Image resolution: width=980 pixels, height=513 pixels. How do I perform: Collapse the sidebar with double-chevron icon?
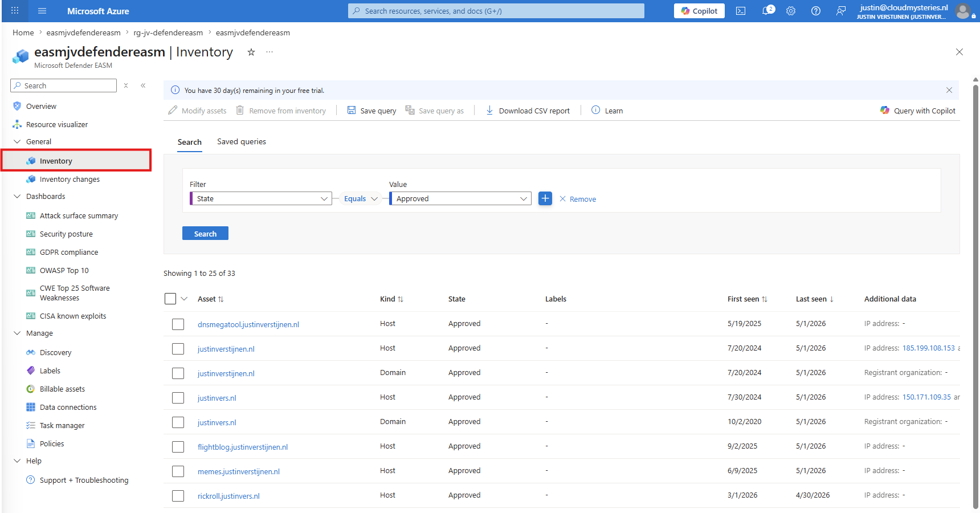click(x=143, y=85)
